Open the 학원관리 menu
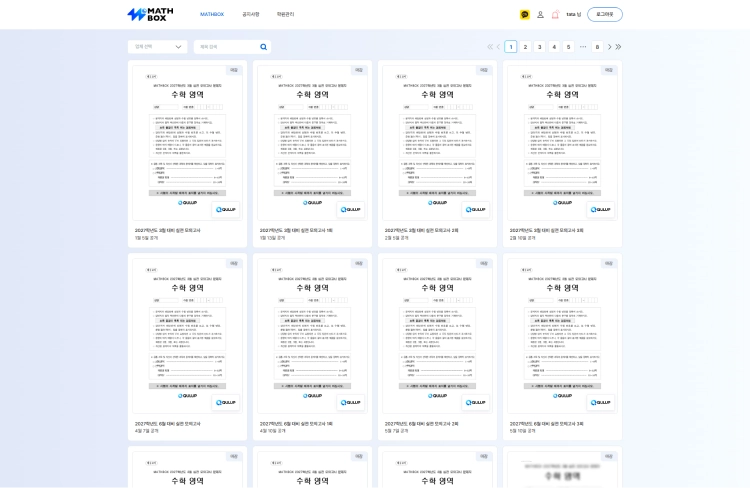This screenshot has height=488, width=750. (286, 14)
